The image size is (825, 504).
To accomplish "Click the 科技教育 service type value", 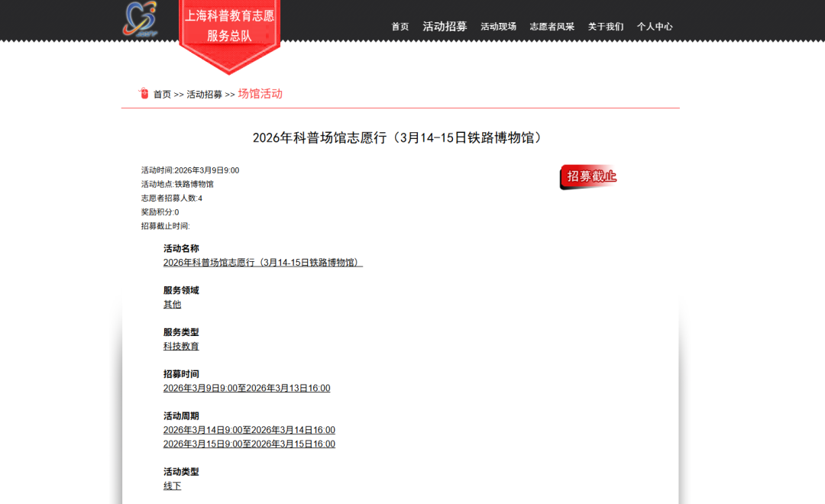I will pos(181,347).
